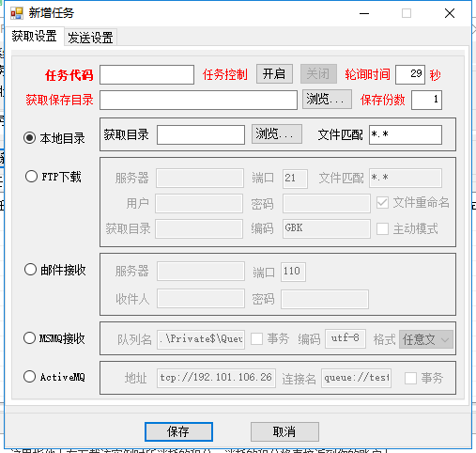Viewport: 476px width, 453px height.
Task: Click the 保存 button
Action: click(178, 431)
